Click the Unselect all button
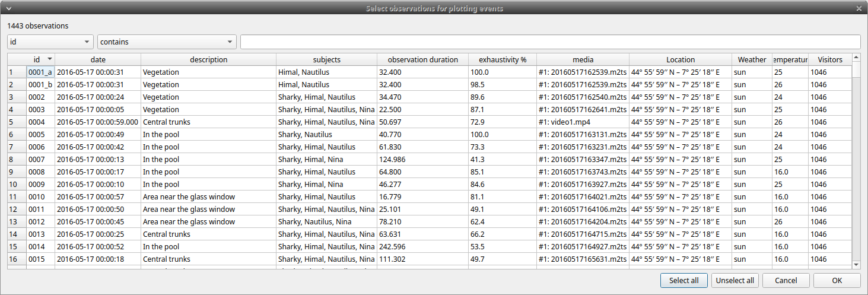The image size is (868, 295). (x=735, y=281)
